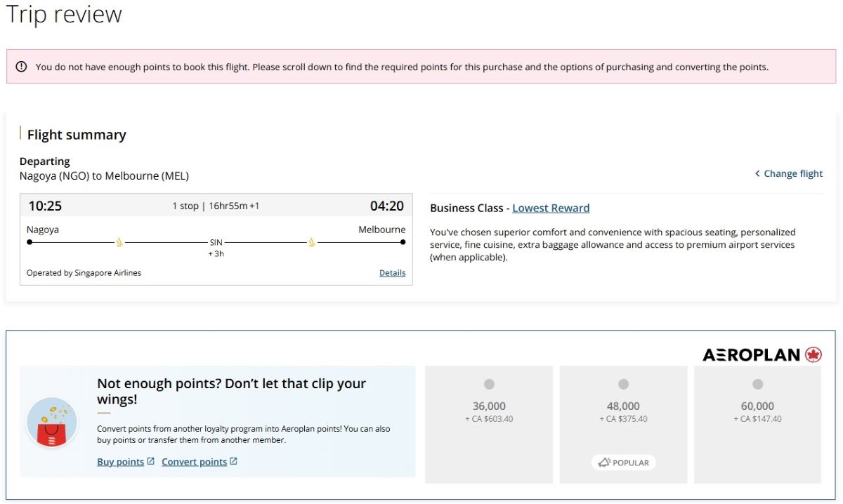Click the shopping bag points illustration

[x=51, y=422]
